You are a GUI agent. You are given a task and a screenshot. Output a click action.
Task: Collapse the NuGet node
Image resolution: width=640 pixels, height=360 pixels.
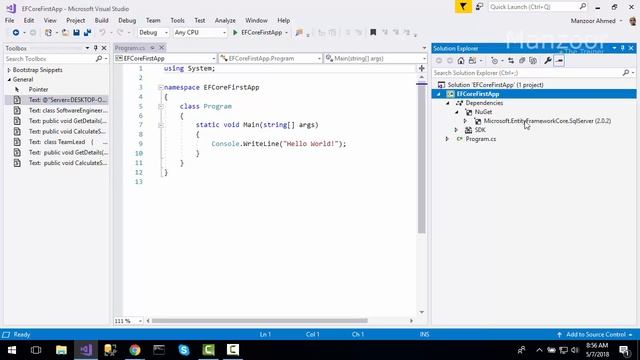click(x=457, y=112)
